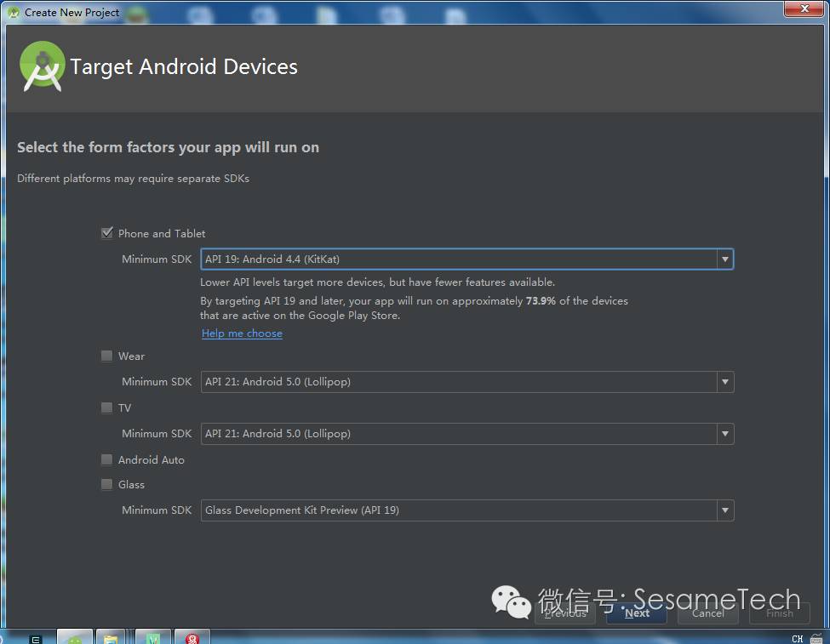This screenshot has height=644, width=830.
Task: Expand the Glass Development Kit Preview dropdown
Action: click(x=467, y=510)
